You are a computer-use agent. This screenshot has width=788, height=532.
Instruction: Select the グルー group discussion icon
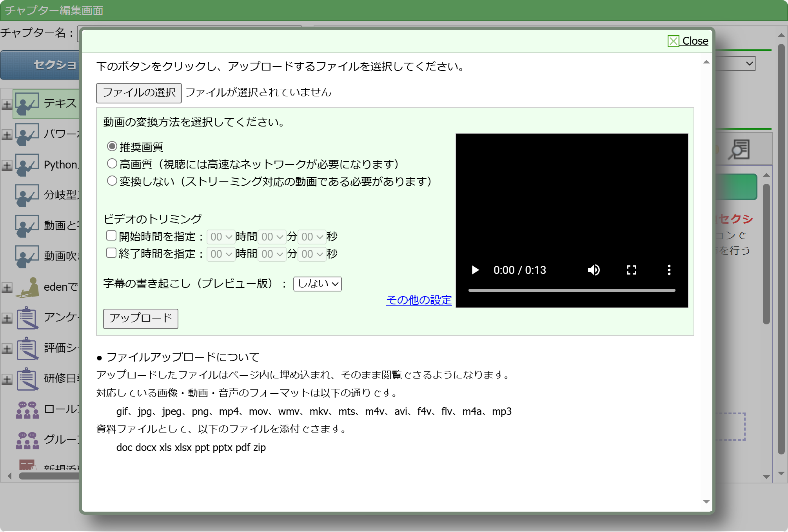coord(27,440)
